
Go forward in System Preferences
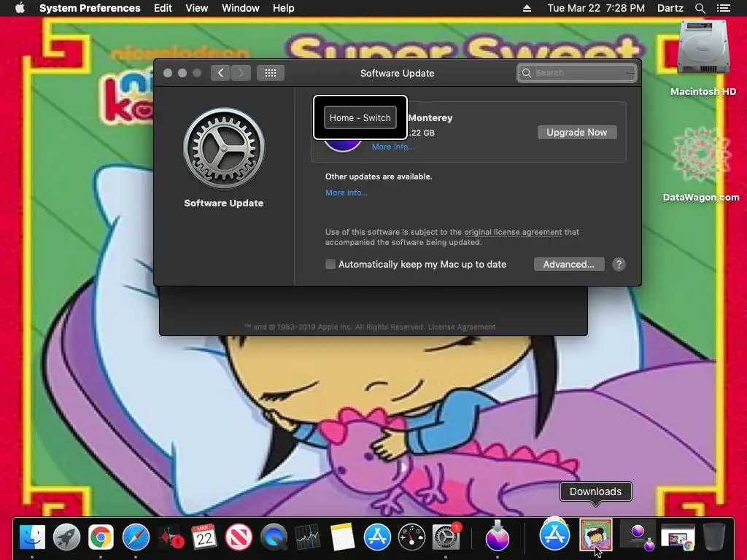click(x=241, y=73)
